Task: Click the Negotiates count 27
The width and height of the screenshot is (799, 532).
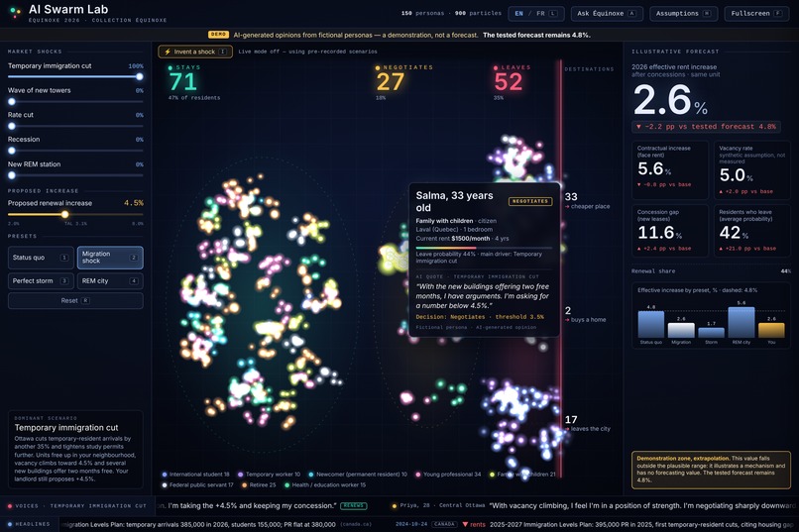Action: [391, 82]
